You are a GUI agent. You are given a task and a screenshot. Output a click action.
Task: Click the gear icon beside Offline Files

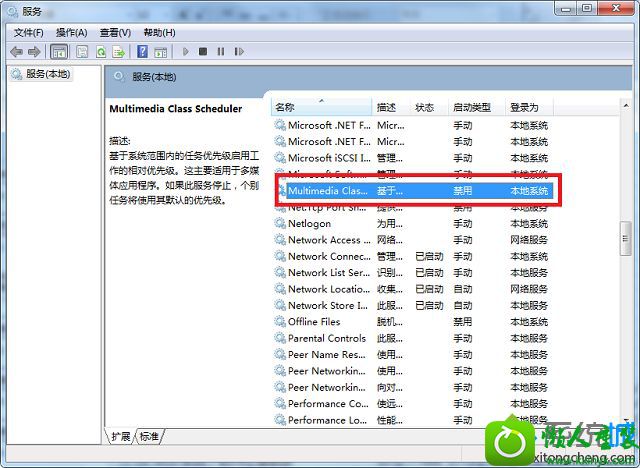280,321
